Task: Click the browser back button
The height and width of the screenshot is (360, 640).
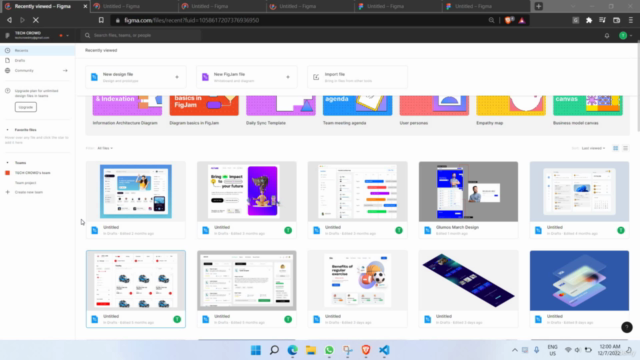Action: click(x=9, y=20)
